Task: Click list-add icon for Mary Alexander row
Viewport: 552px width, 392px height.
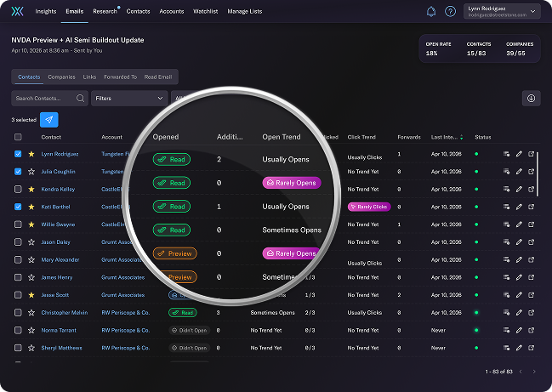Action: click(507, 259)
